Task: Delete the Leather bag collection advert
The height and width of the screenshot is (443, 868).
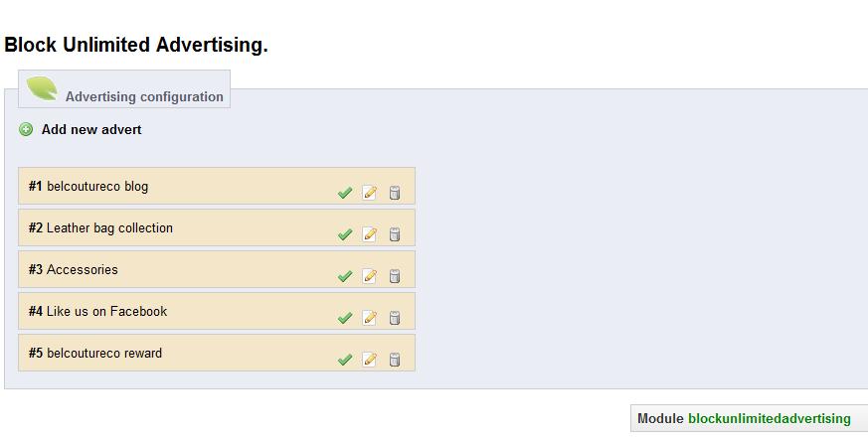Action: tap(395, 234)
